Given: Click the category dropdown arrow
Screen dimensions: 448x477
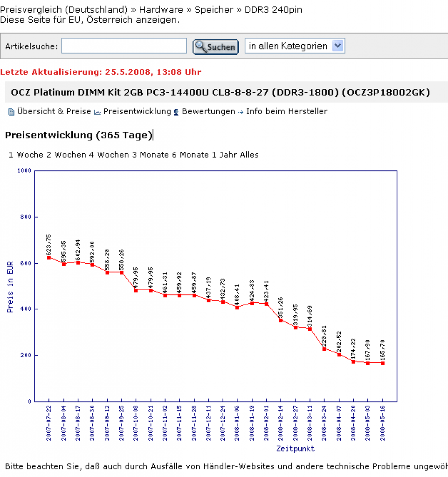Looking at the screenshot, I should click(338, 46).
